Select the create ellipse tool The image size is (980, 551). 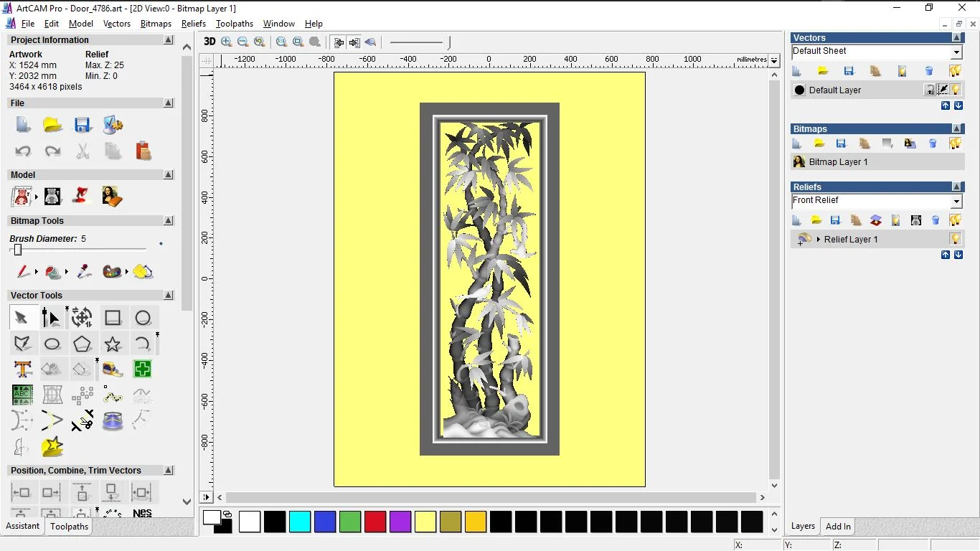point(52,344)
